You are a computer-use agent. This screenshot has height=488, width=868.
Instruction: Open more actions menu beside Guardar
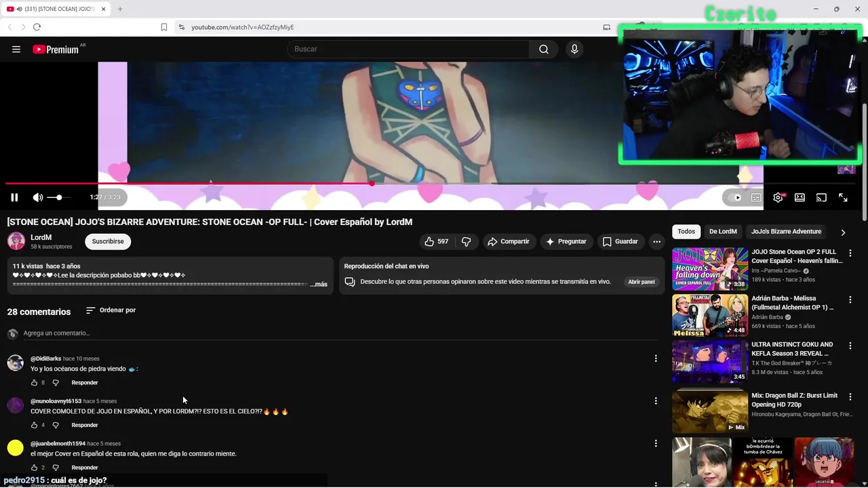point(656,241)
